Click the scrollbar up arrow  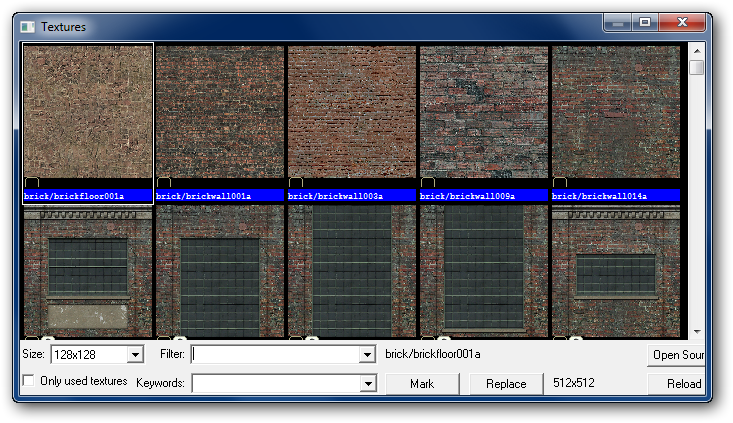tap(696, 51)
